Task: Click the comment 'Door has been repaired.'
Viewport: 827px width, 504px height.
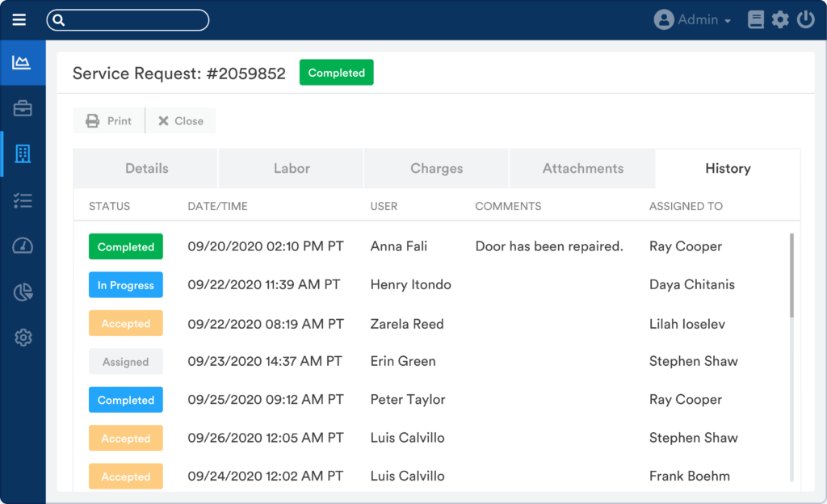Action: pyautogui.click(x=549, y=246)
